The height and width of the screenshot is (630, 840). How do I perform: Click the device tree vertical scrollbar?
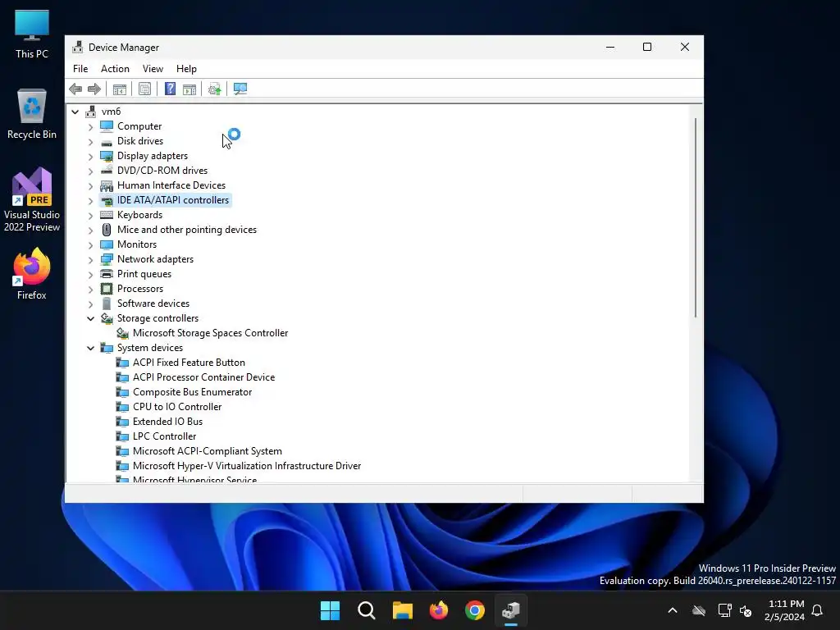point(696,217)
